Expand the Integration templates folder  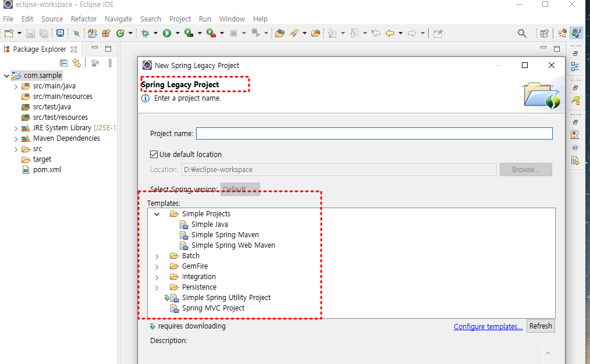157,277
